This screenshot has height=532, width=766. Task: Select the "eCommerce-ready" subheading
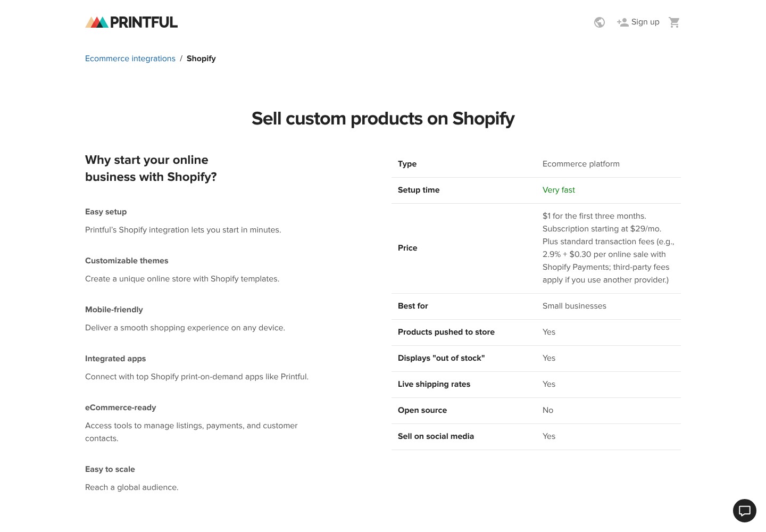tap(121, 408)
